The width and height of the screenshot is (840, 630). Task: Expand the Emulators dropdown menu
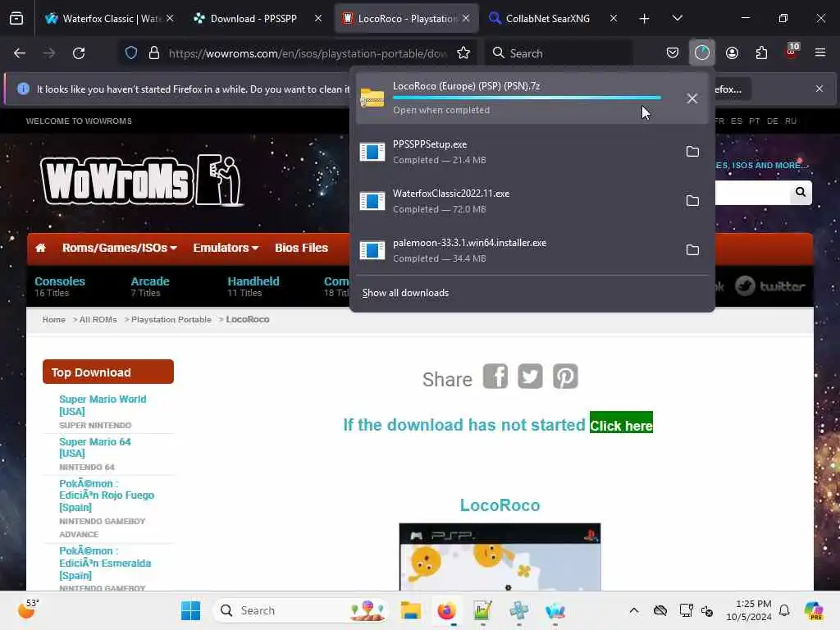coord(226,248)
